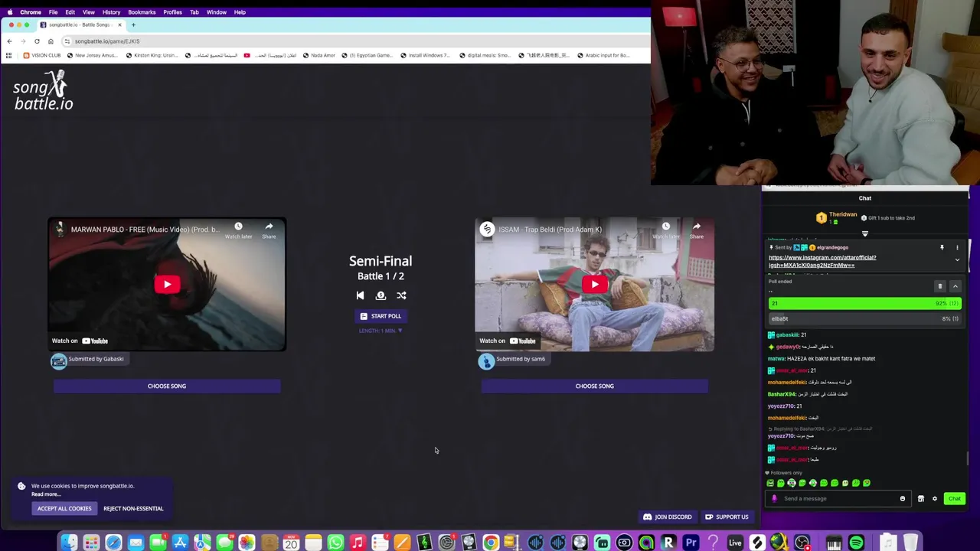Unpin the pinned chat message
This screenshot has height=551, width=980.
click(942, 247)
